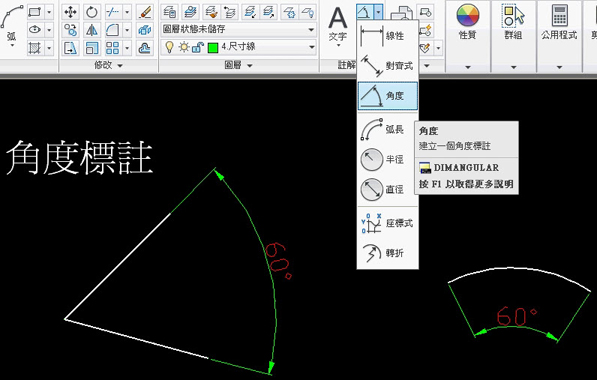Select the red 60° dimension text on arc
The width and height of the screenshot is (597, 380).
pos(278,261)
